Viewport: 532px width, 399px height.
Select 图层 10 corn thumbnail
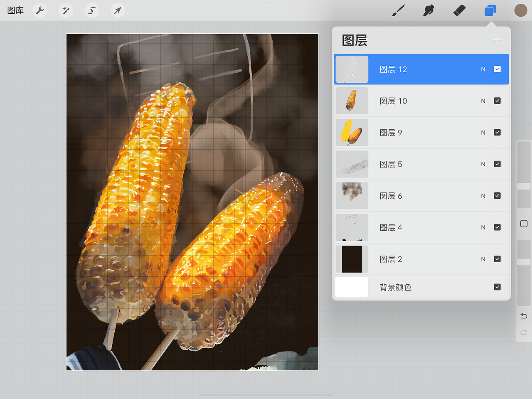click(352, 101)
